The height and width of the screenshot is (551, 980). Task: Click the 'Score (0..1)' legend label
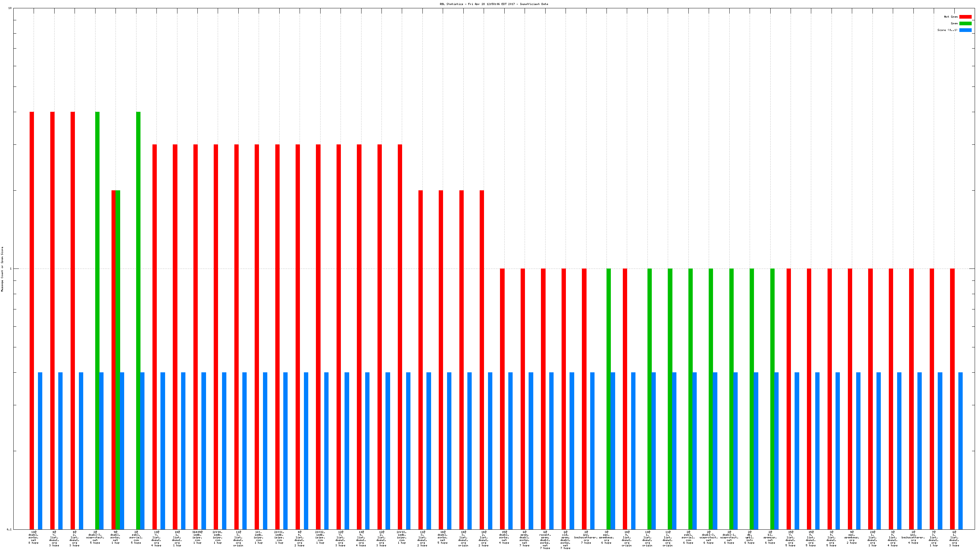tap(947, 30)
